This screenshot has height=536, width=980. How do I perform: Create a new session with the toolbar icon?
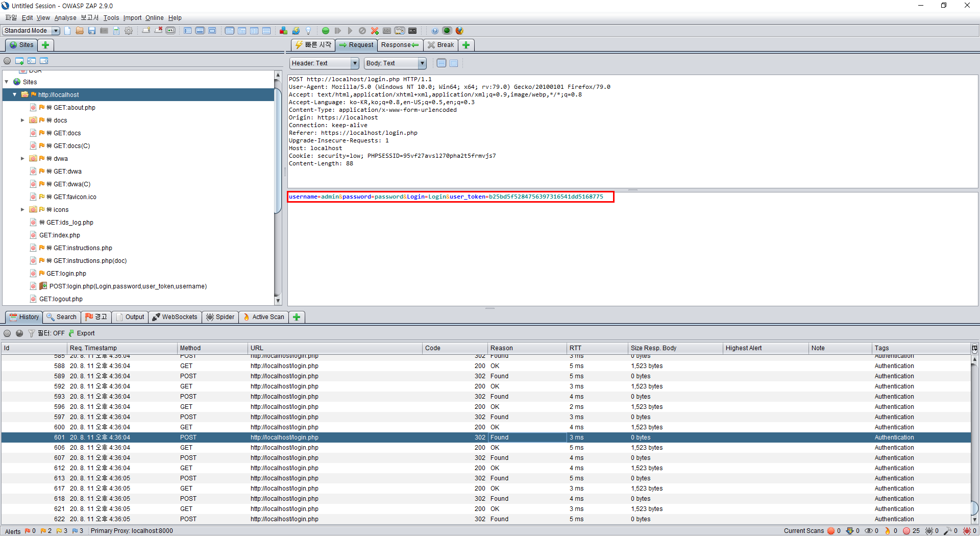click(67, 31)
